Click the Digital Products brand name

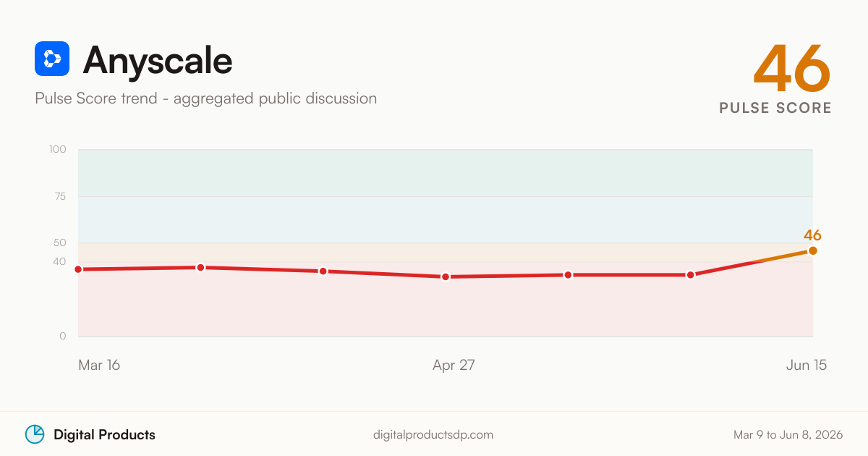tap(104, 435)
